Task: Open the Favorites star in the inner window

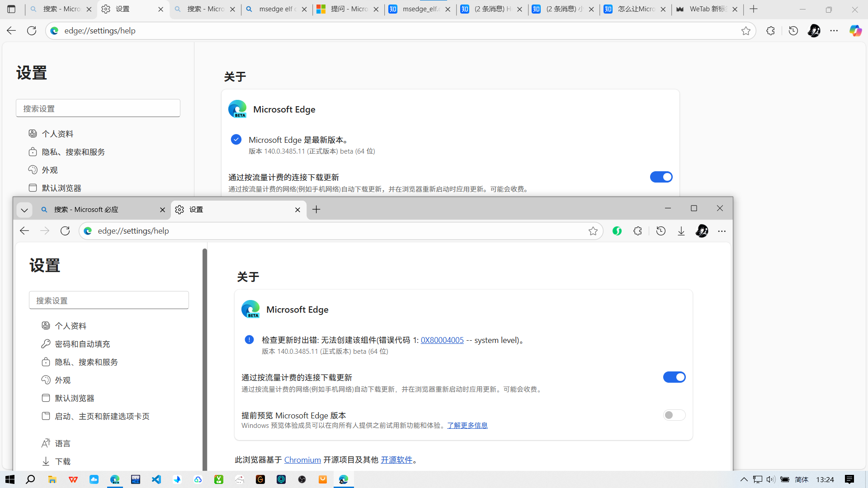Action: (x=593, y=230)
